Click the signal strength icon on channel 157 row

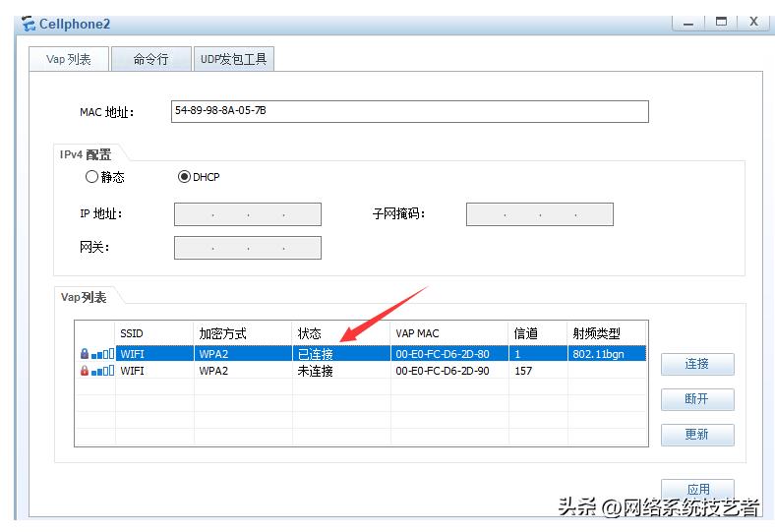(103, 371)
